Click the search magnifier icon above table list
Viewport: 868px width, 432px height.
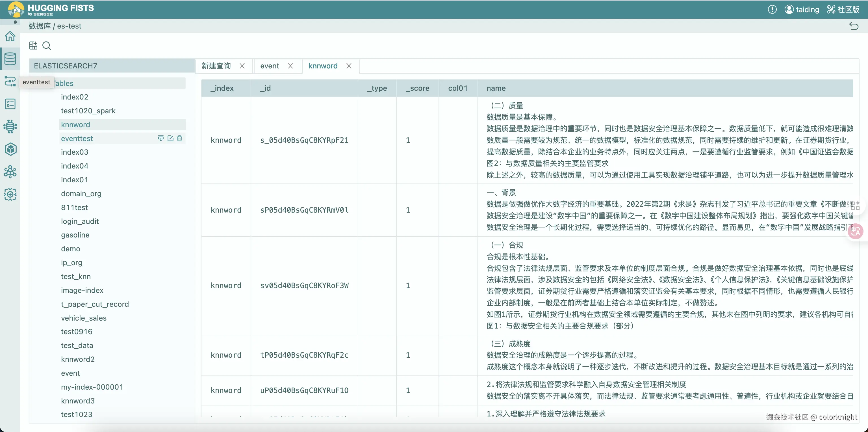(47, 46)
